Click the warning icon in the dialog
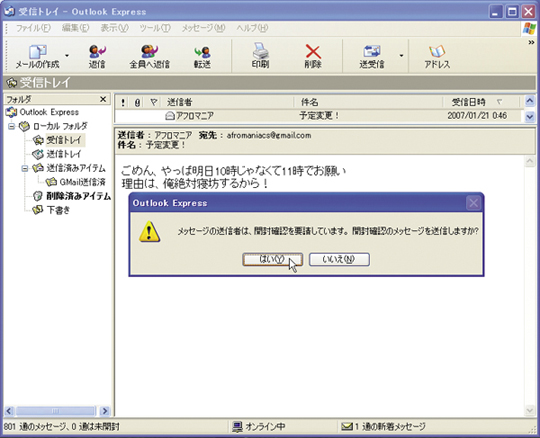Screen dimensions: 540x438 tap(149, 231)
